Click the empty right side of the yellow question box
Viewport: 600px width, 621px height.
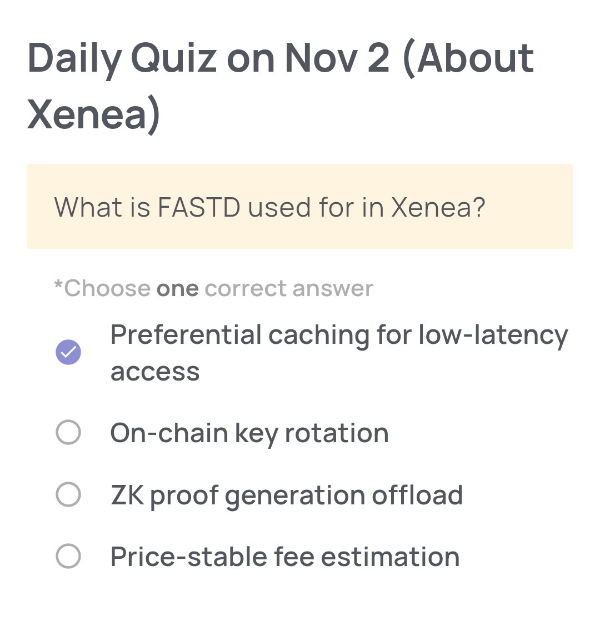coord(535,208)
